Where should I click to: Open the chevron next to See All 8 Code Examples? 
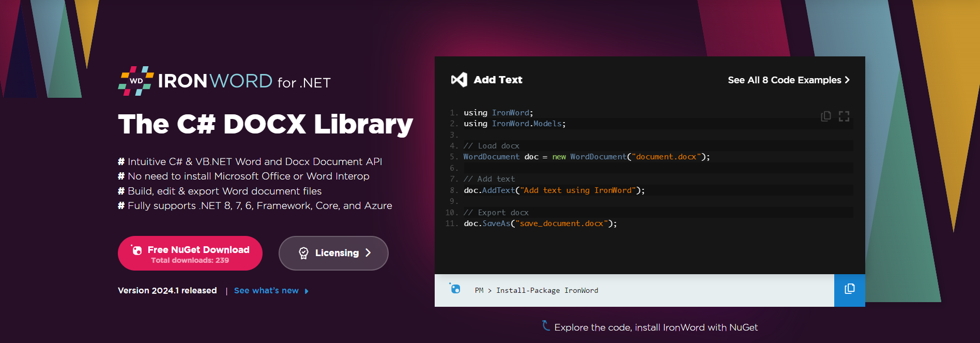847,80
